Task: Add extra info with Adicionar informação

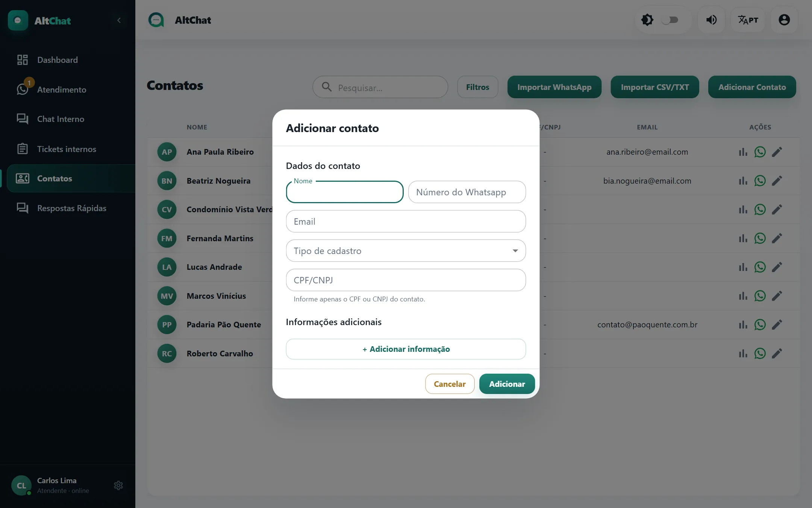Action: tap(406, 349)
